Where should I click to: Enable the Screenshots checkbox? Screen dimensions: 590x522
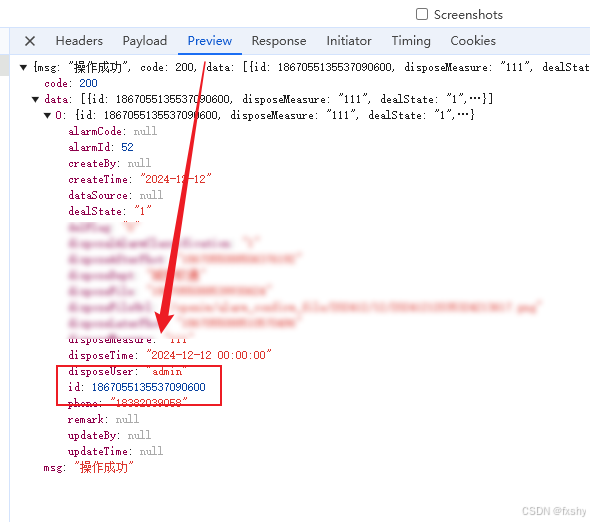(422, 14)
